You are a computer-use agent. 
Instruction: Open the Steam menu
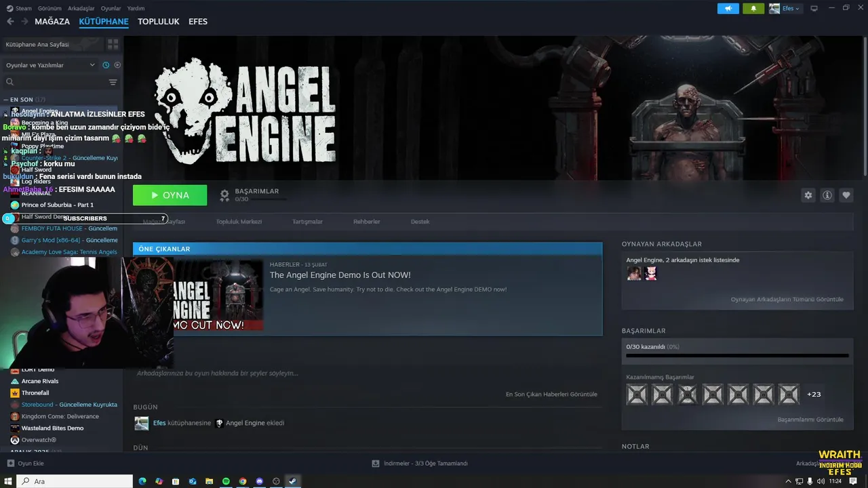coord(20,8)
